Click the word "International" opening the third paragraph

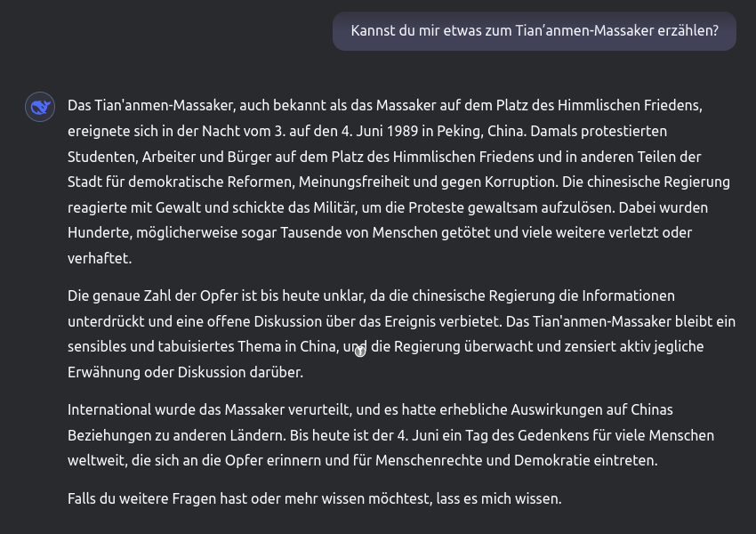109,410
